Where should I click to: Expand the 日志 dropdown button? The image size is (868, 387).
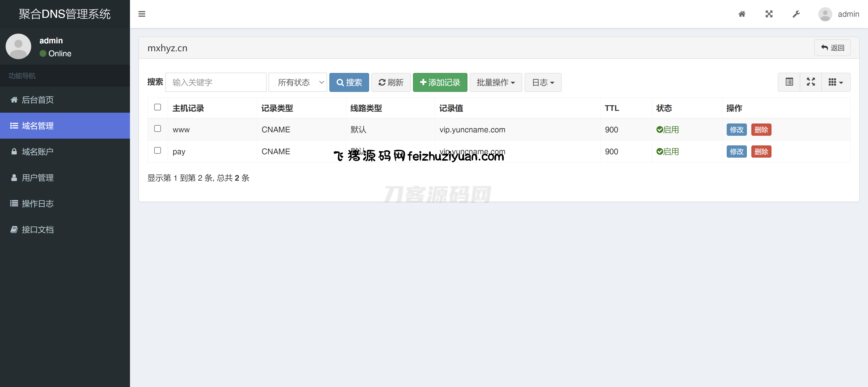coord(543,82)
